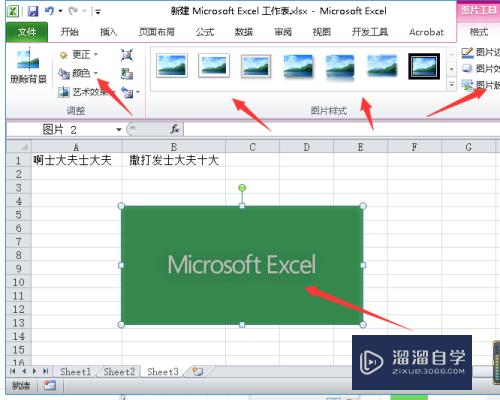This screenshot has height=400, width=500.
Task: Click the Insert Worksheet icon after Sheet3
Action: pyautogui.click(x=197, y=371)
